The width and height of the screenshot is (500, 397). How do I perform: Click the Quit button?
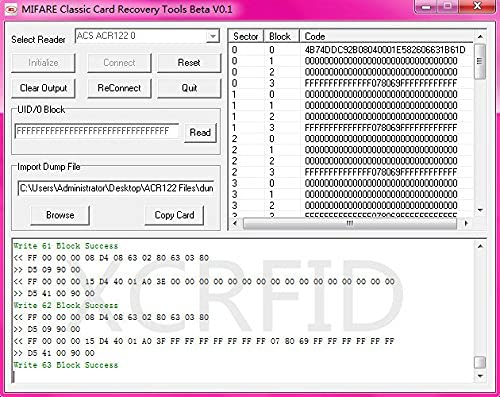tap(189, 88)
